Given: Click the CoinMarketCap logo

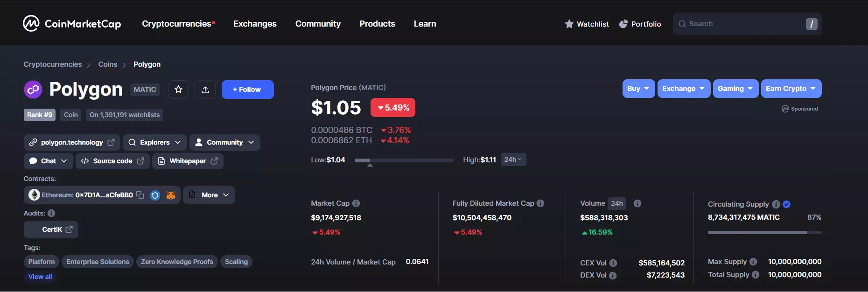Looking at the screenshot, I should [72, 23].
